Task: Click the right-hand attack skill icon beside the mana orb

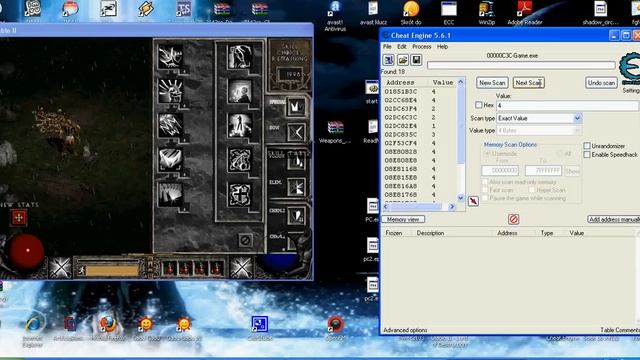Action: click(241, 268)
